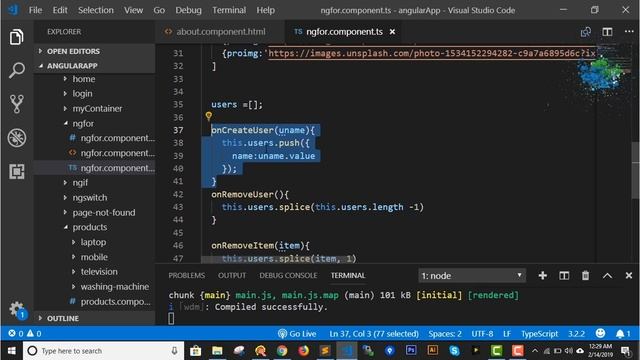Open the Manage gear icon
640x360 pixels.
pos(17,309)
